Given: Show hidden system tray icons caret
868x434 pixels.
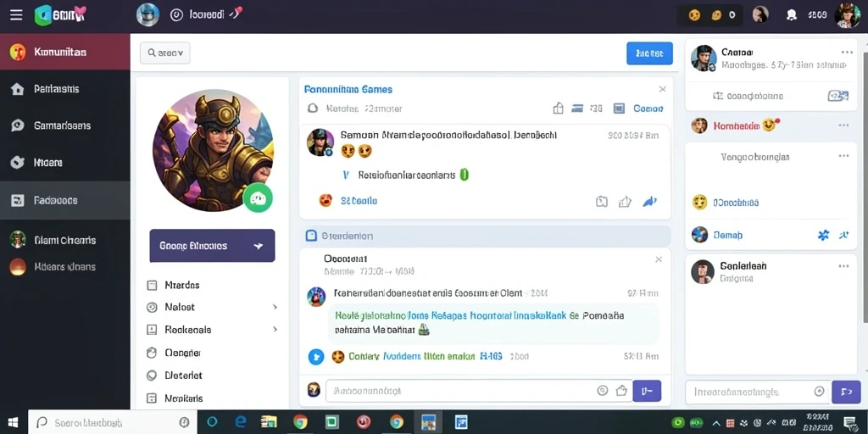Looking at the screenshot, I should pyautogui.click(x=716, y=423).
